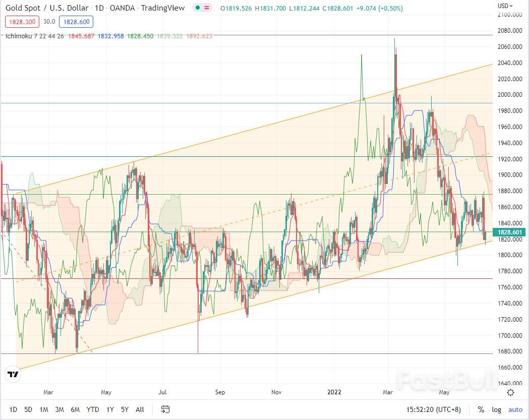This screenshot has width=529, height=420.
Task: Click the red Ichimoku value 1845.687
Action: coord(81,36)
